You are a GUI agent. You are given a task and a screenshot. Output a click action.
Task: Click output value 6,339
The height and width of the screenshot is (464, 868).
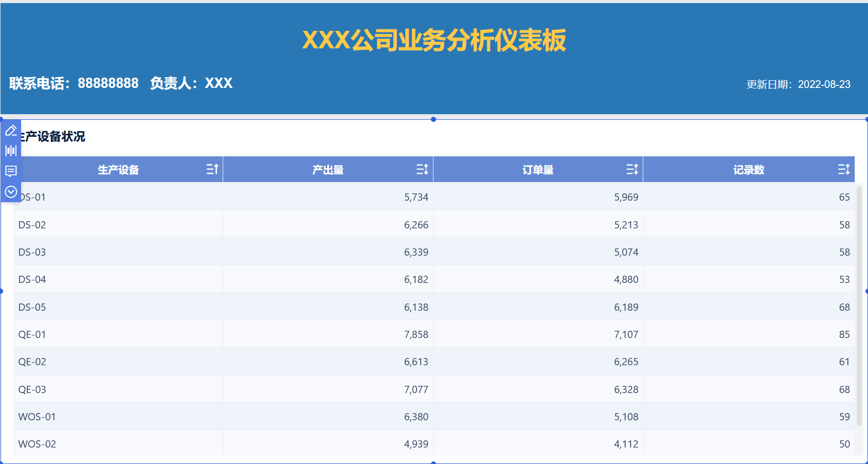[x=416, y=252]
